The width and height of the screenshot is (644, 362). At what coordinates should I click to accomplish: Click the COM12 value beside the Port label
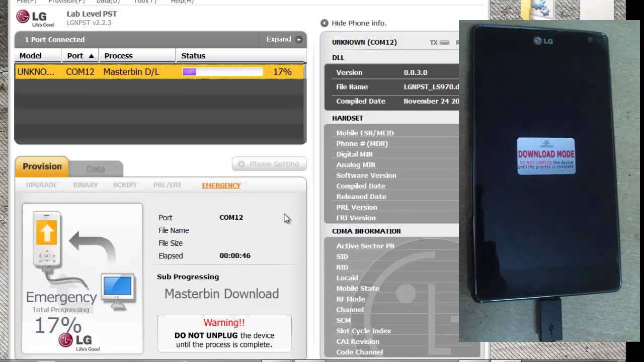[x=231, y=217]
